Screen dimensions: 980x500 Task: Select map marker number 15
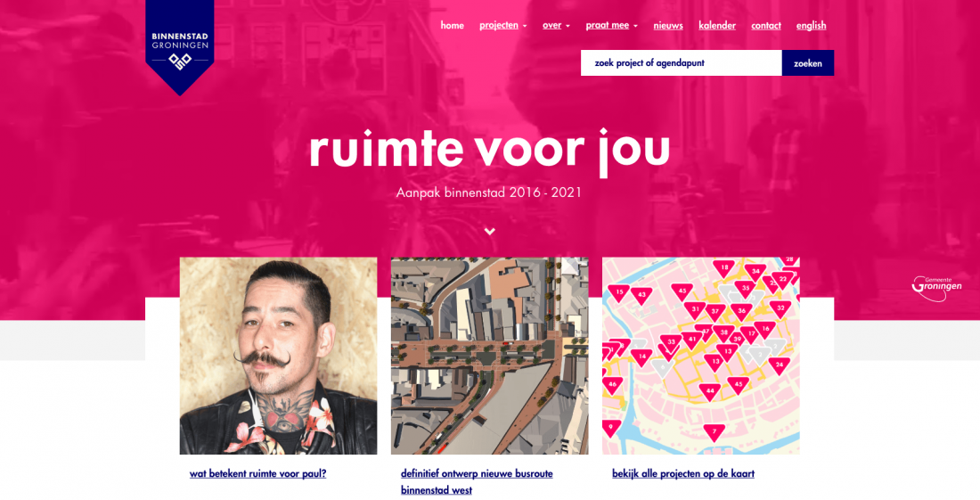[x=619, y=293]
